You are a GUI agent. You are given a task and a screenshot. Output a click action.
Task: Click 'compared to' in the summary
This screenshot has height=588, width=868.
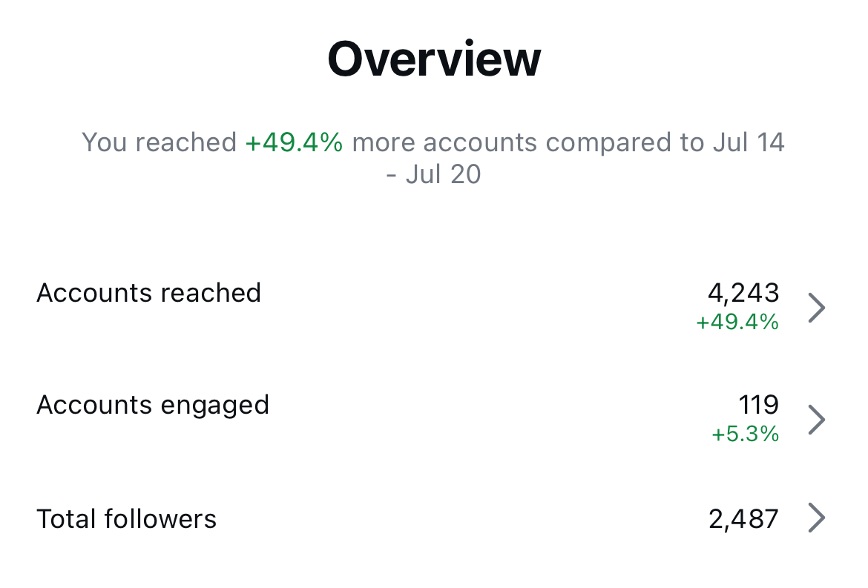tap(624, 142)
